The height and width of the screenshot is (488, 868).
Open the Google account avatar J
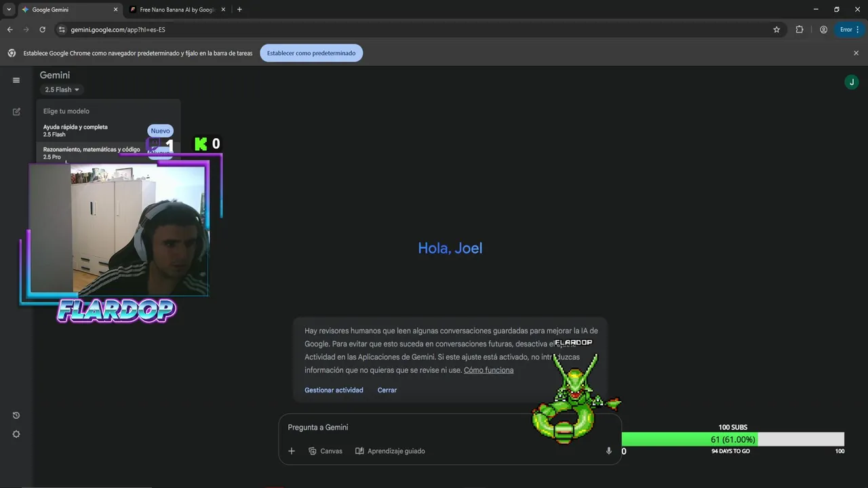851,82
